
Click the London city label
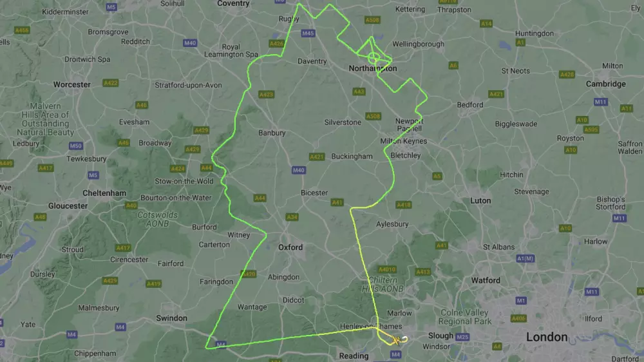pos(547,338)
